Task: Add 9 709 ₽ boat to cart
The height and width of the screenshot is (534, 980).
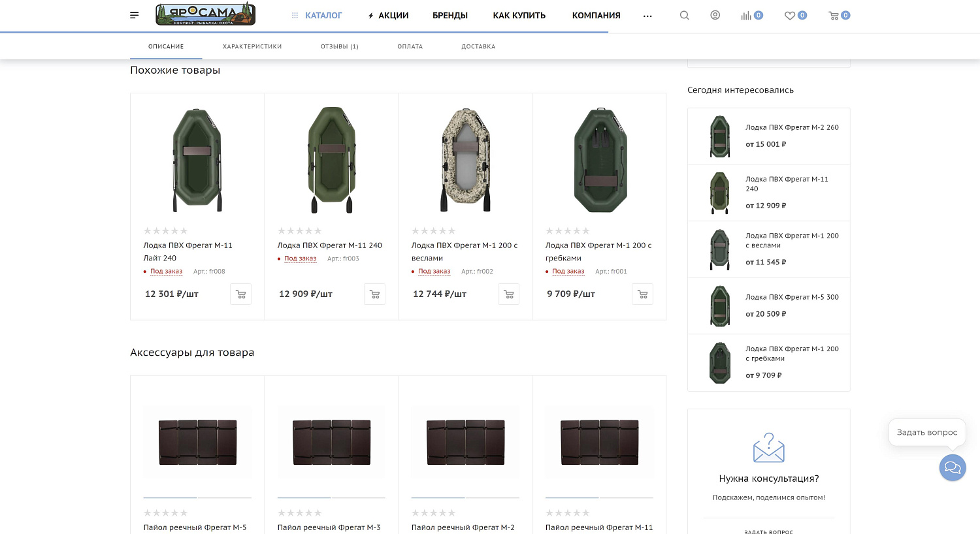Action: [x=642, y=294]
